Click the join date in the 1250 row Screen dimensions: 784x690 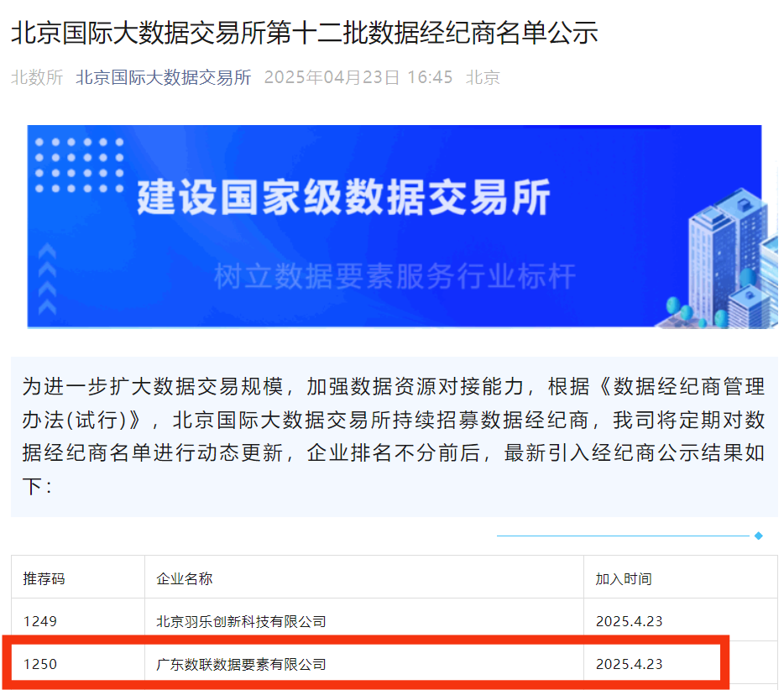629,664
